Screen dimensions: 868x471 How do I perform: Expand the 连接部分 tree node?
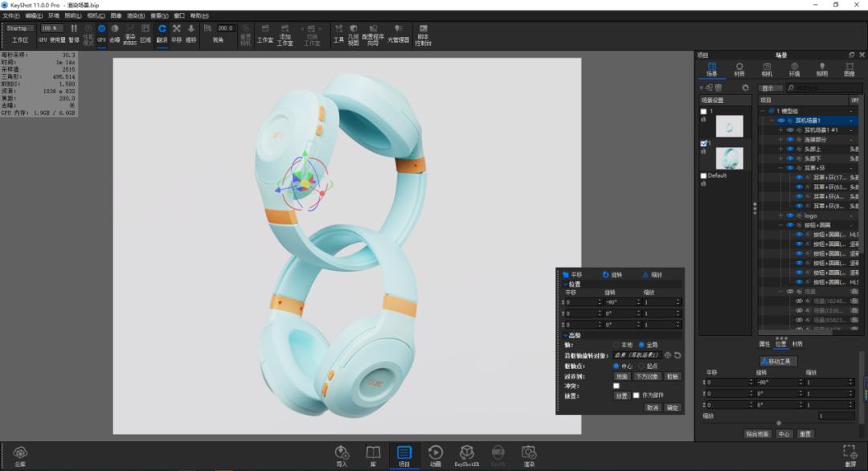click(780, 140)
